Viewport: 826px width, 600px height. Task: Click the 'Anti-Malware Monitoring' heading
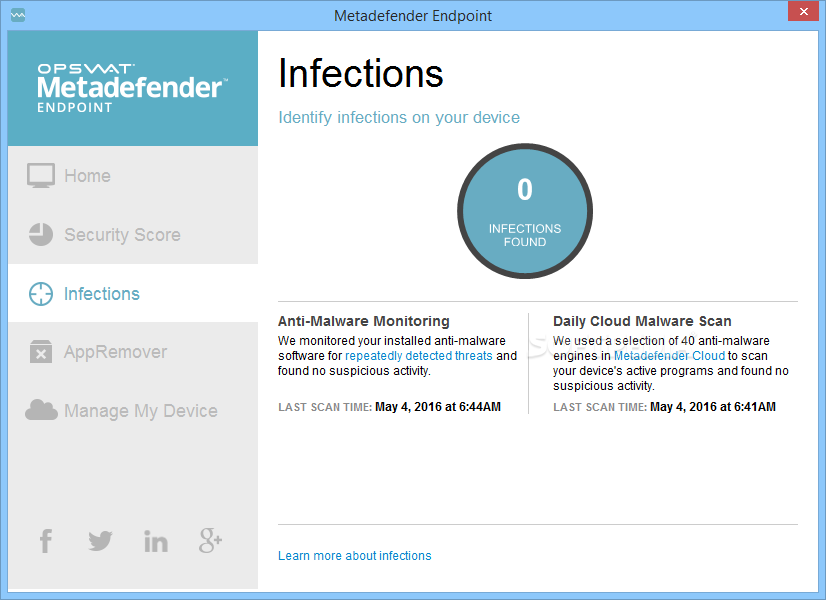point(363,321)
